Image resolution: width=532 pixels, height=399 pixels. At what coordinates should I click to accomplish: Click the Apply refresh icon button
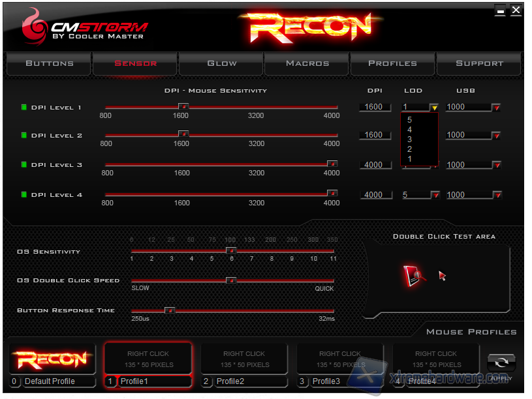point(501,363)
